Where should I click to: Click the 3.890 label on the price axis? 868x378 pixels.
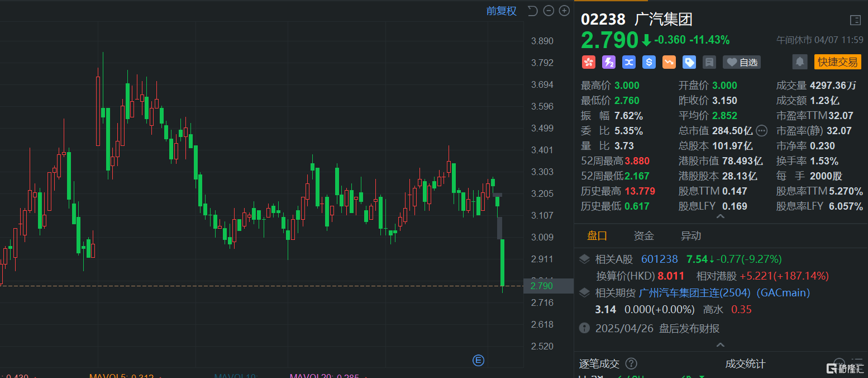point(542,41)
